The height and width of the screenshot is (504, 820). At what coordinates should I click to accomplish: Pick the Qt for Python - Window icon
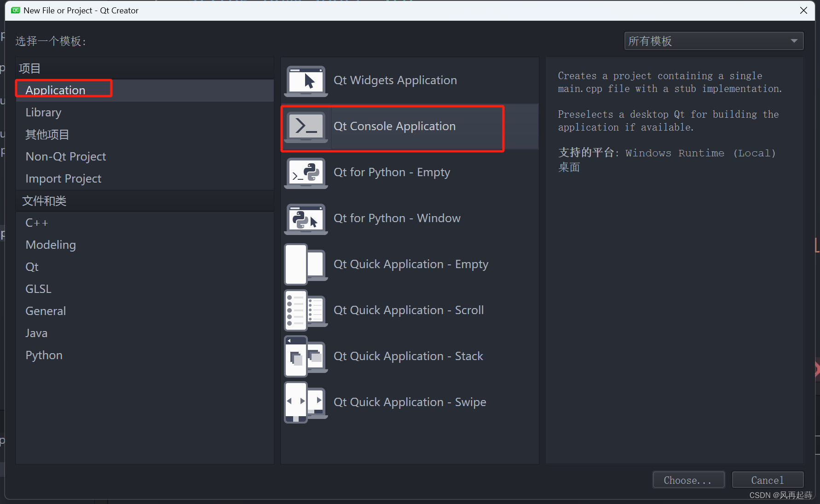[306, 219]
